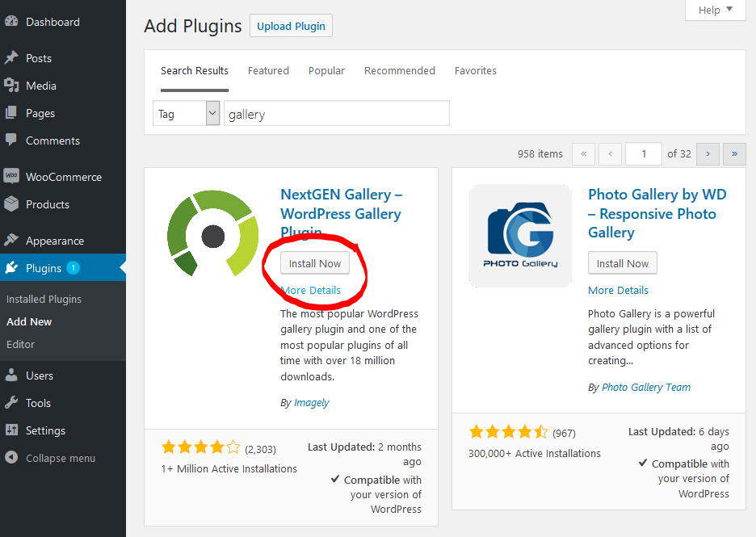Select Add New submenu link

pyautogui.click(x=29, y=321)
